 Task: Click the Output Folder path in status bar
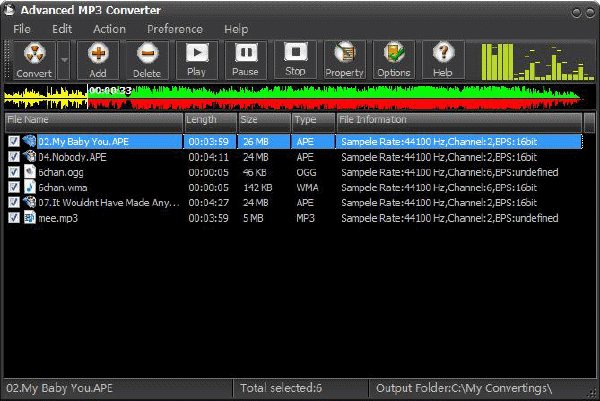click(x=464, y=388)
